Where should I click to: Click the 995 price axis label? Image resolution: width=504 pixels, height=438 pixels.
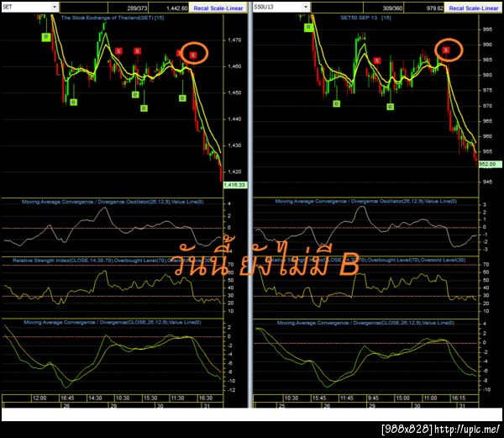click(487, 29)
